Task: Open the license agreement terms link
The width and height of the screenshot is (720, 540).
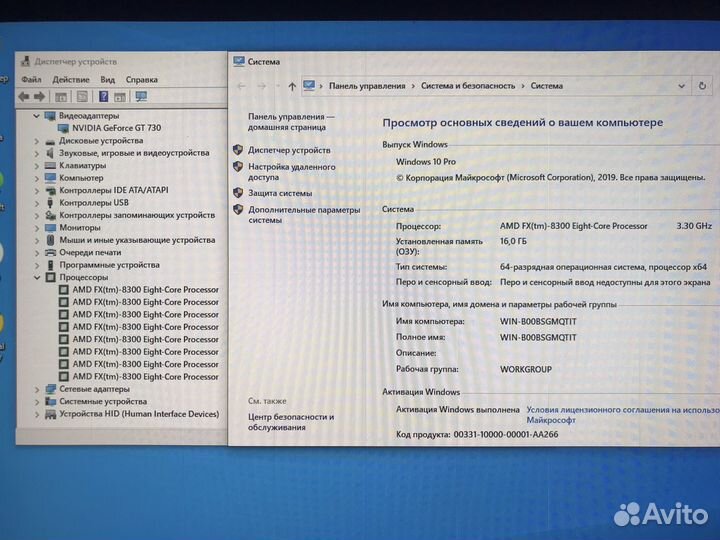Action: [x=623, y=415]
